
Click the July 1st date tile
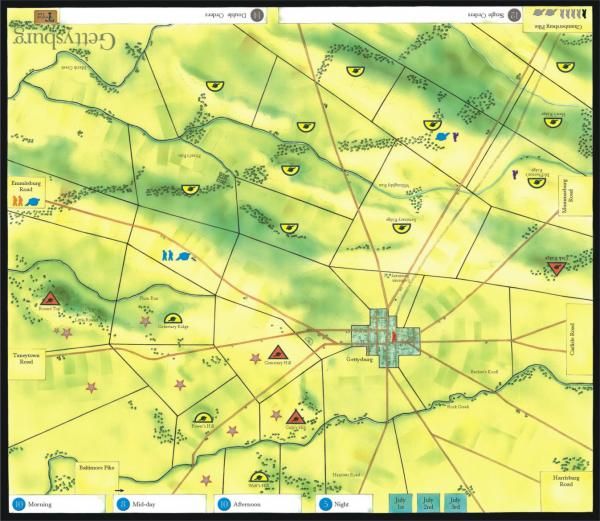(x=400, y=503)
